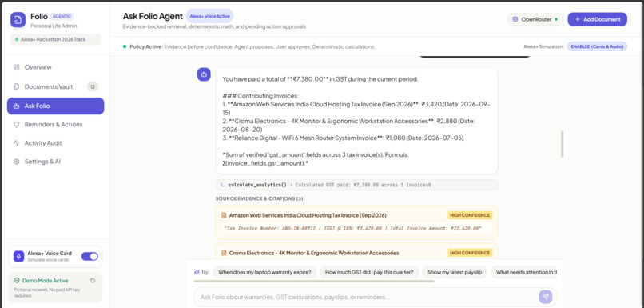Click the calculate_analytics() tool call row
Screen dimensions: 644x308
(356, 185)
